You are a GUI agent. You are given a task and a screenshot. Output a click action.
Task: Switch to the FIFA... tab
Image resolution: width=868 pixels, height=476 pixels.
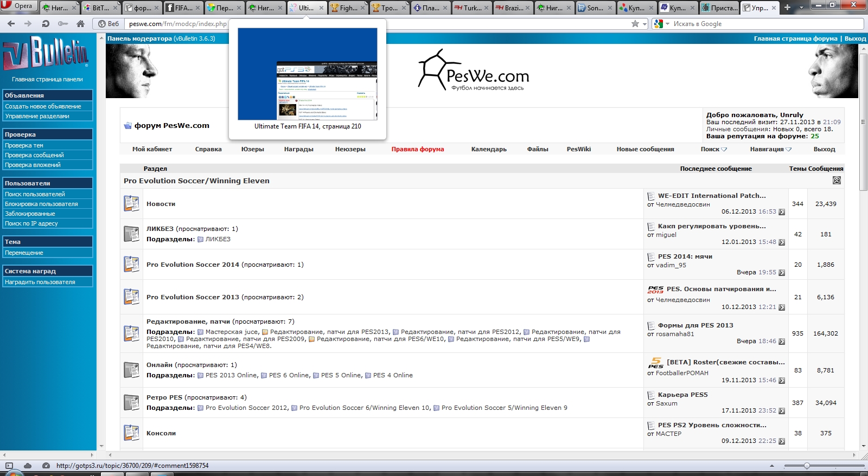click(x=183, y=8)
